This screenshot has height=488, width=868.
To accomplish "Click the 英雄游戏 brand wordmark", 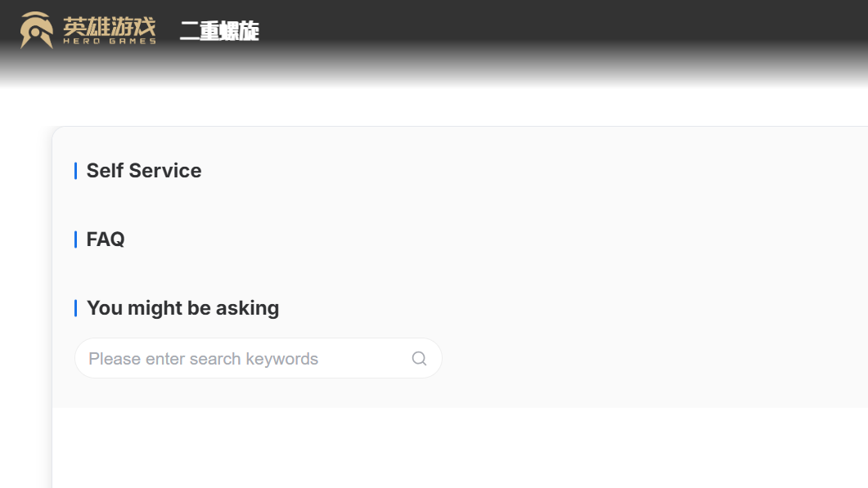I will tap(109, 25).
